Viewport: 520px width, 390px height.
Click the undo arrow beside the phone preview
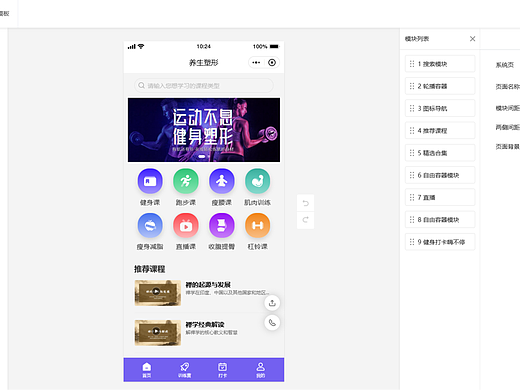pos(305,203)
